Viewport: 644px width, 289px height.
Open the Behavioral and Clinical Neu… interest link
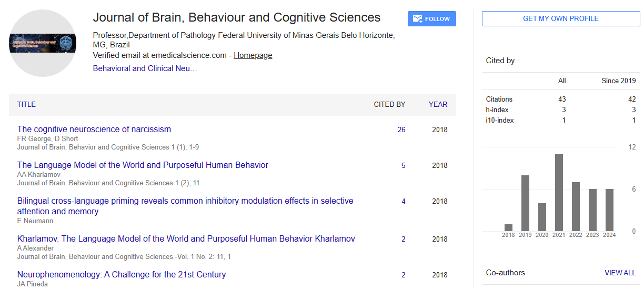145,68
